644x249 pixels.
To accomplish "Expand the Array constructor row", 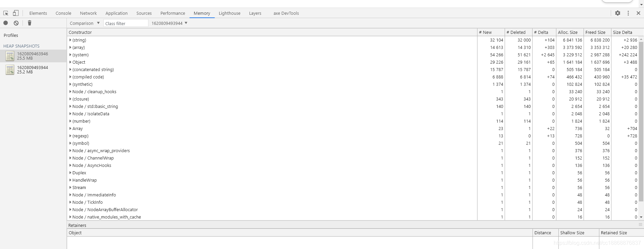I will pos(70,128).
